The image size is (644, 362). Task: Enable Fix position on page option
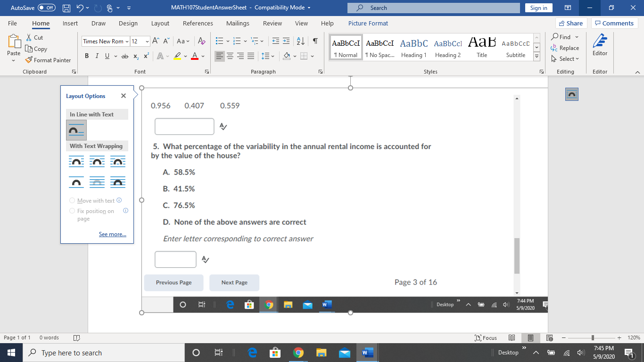click(72, 211)
